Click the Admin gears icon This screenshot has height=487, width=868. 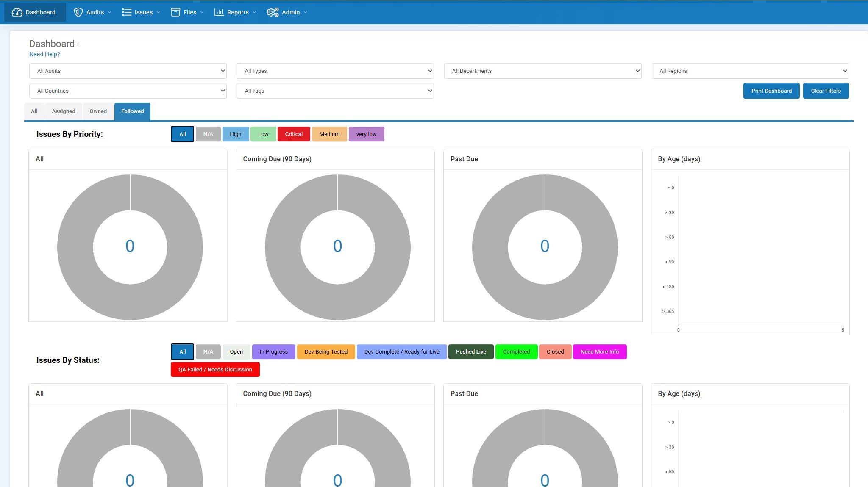coord(273,12)
